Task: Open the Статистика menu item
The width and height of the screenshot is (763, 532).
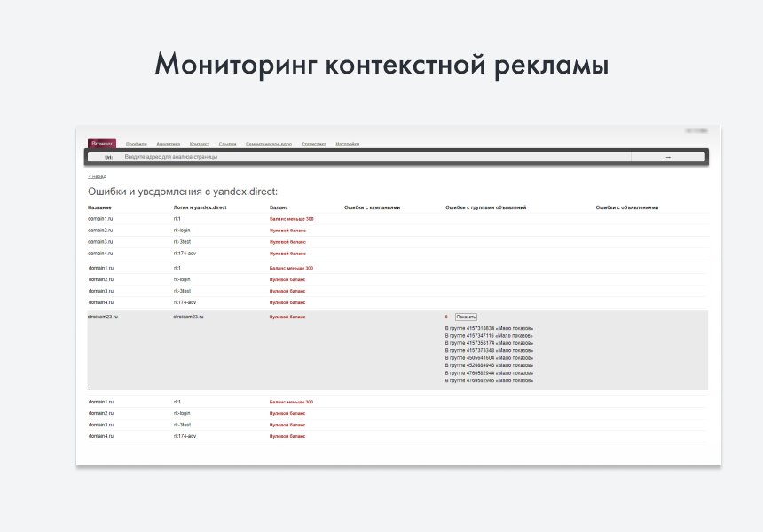Action: [314, 144]
